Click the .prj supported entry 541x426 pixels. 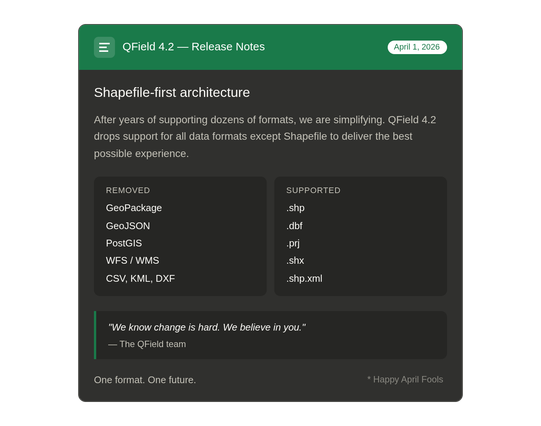(293, 243)
